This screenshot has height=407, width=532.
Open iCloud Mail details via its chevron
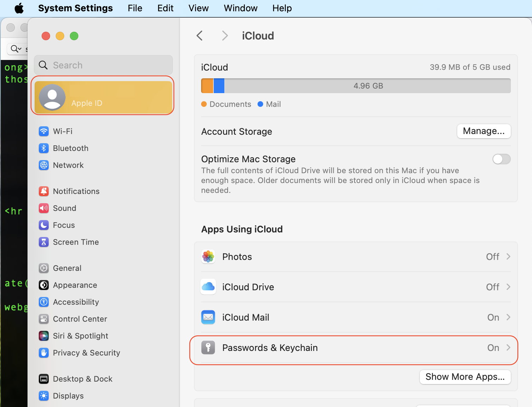pos(508,317)
